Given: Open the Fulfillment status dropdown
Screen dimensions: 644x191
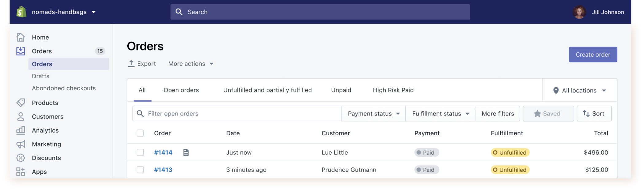Looking at the screenshot, I should (440, 114).
